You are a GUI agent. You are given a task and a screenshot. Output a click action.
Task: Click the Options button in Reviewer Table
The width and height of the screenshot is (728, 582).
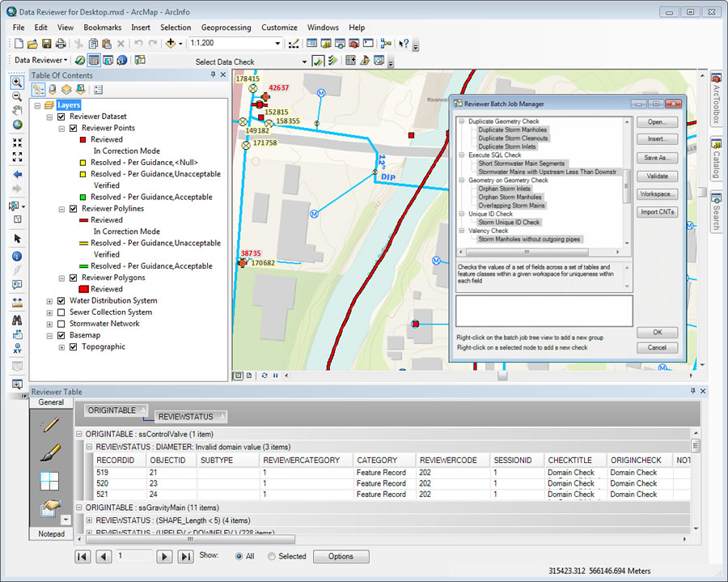[341, 556]
